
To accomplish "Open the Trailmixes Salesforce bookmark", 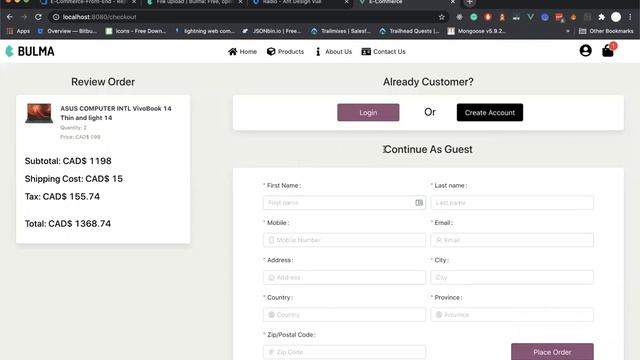I will [341, 31].
